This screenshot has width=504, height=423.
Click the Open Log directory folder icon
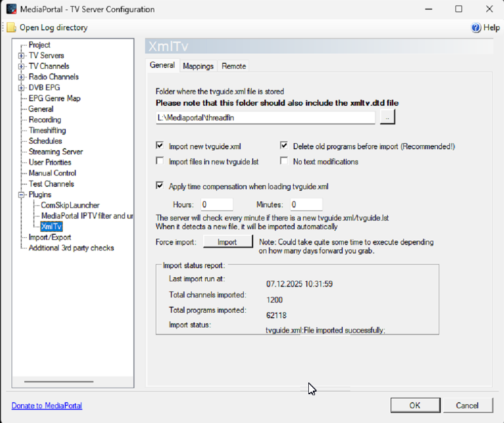11,28
